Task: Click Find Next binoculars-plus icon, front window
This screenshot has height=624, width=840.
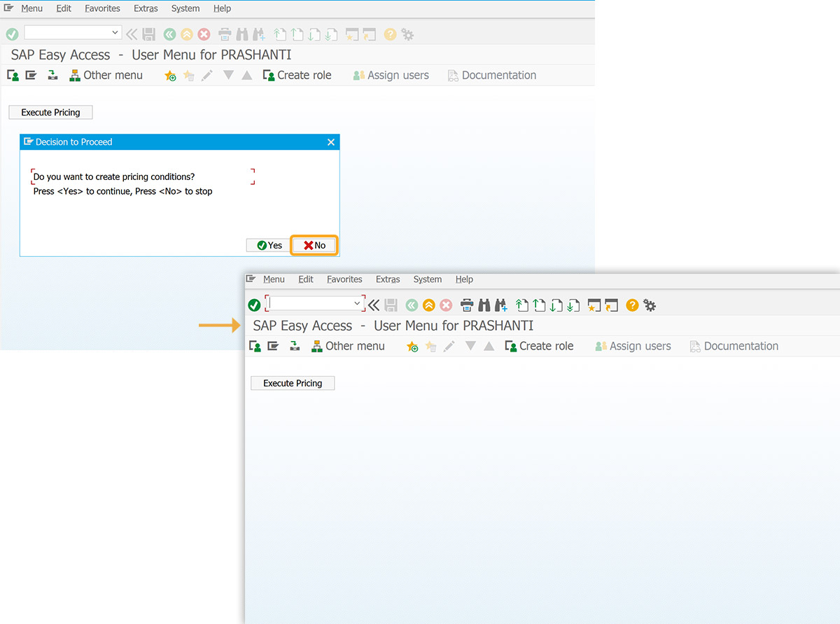Action: point(501,305)
